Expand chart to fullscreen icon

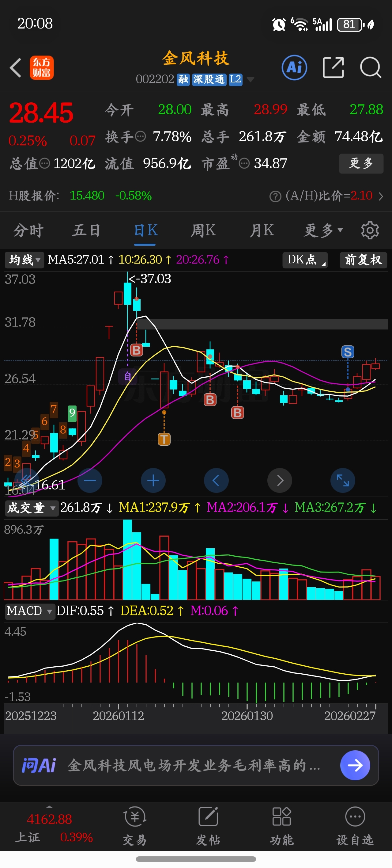[x=343, y=481]
